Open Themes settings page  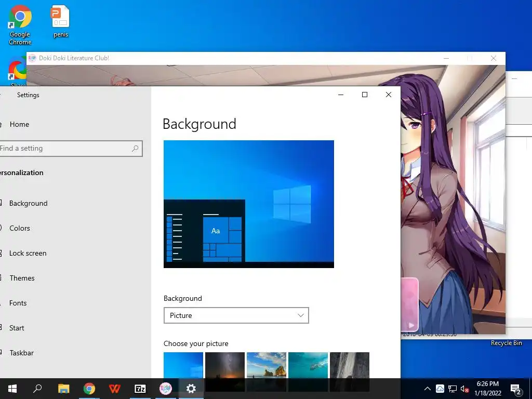click(x=22, y=278)
